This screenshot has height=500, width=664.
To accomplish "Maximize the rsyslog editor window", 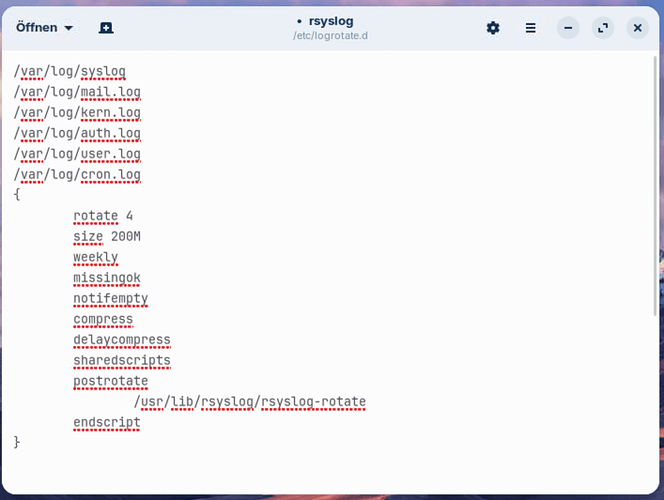I will point(603,28).
